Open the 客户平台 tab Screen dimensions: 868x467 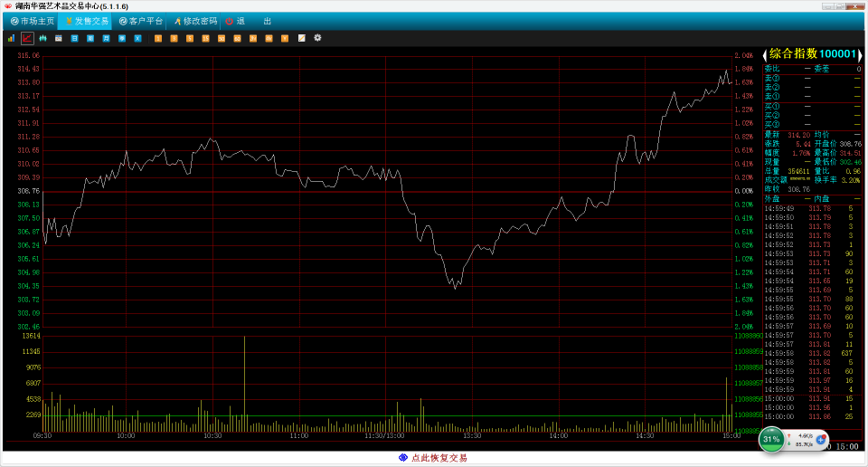(x=141, y=21)
